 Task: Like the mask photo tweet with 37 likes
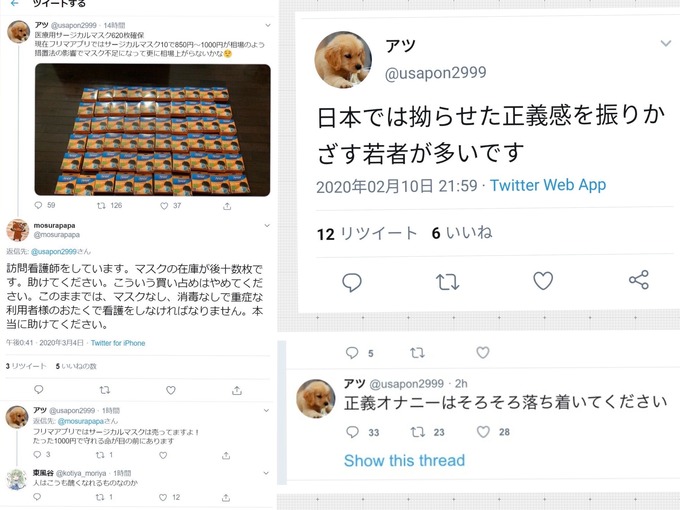coord(164,206)
